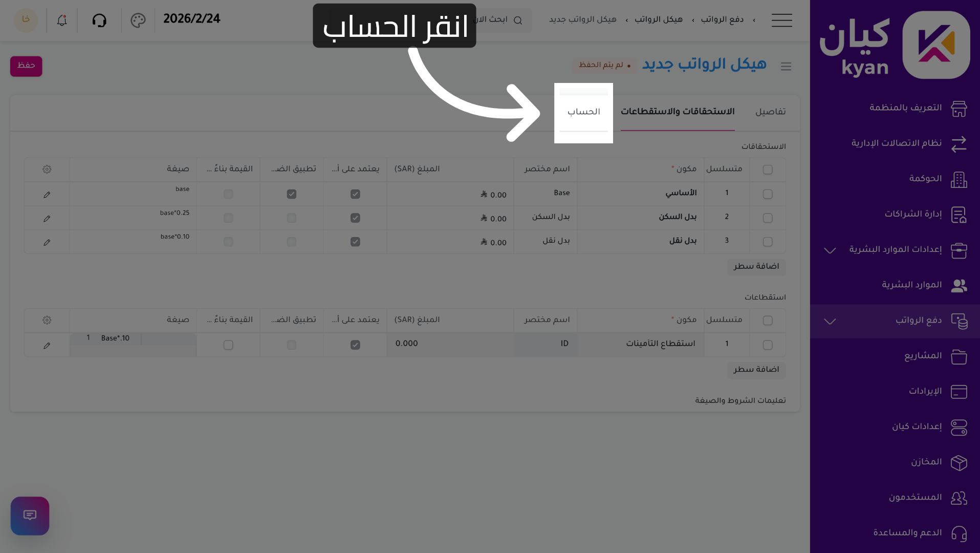The height and width of the screenshot is (553, 980).
Task: Enable القيمة بناءً checkbox for استقطاع التأمينات
Action: point(228,345)
